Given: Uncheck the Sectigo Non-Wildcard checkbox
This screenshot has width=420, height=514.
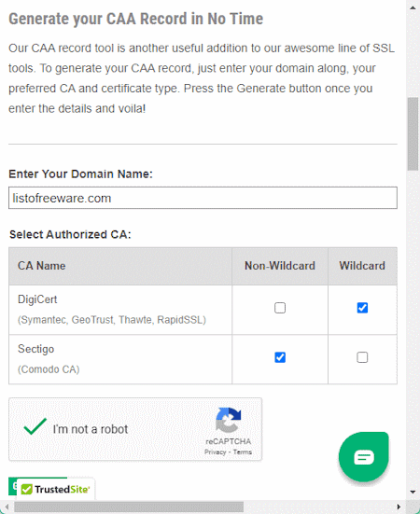Looking at the screenshot, I should point(280,357).
